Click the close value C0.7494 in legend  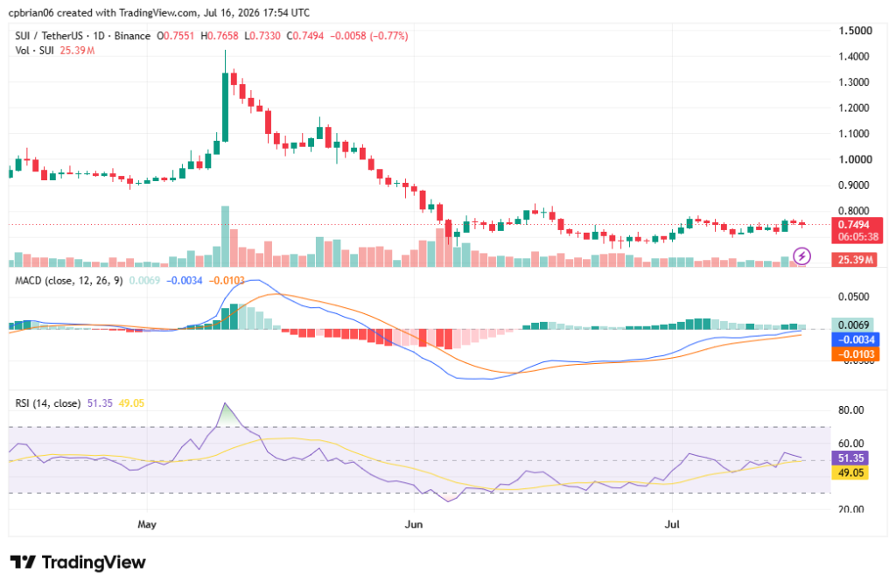304,36
